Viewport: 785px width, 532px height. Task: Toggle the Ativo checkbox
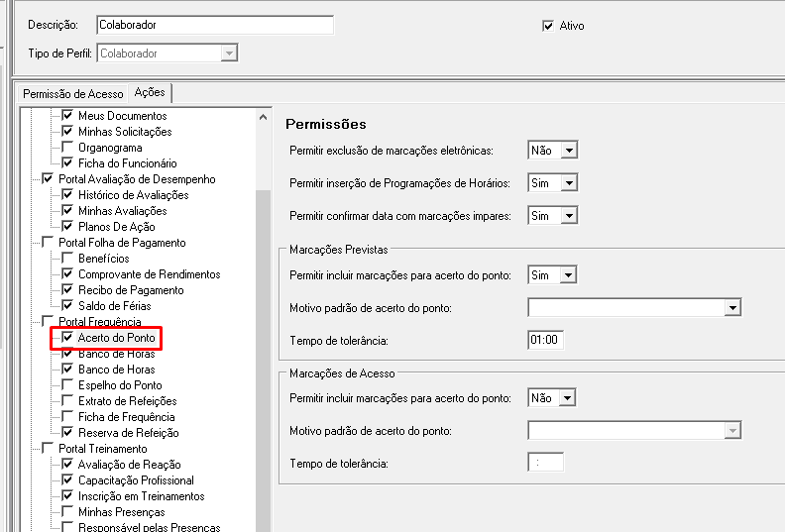tap(548, 26)
